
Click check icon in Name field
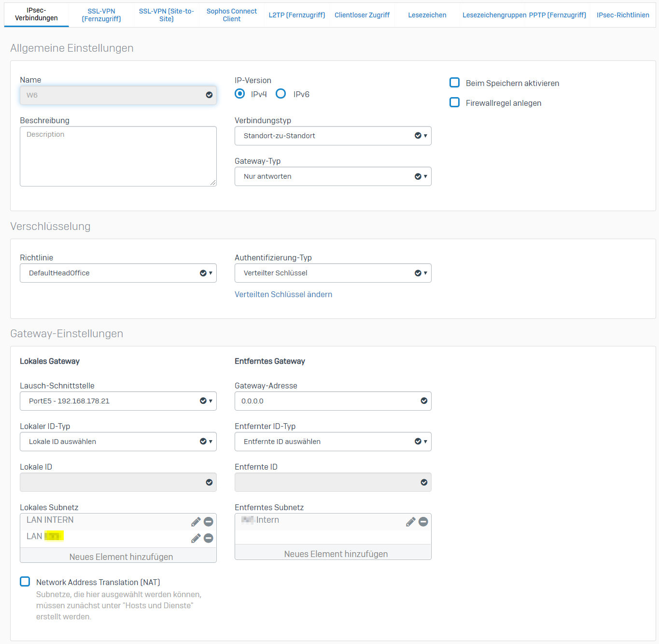[209, 95]
